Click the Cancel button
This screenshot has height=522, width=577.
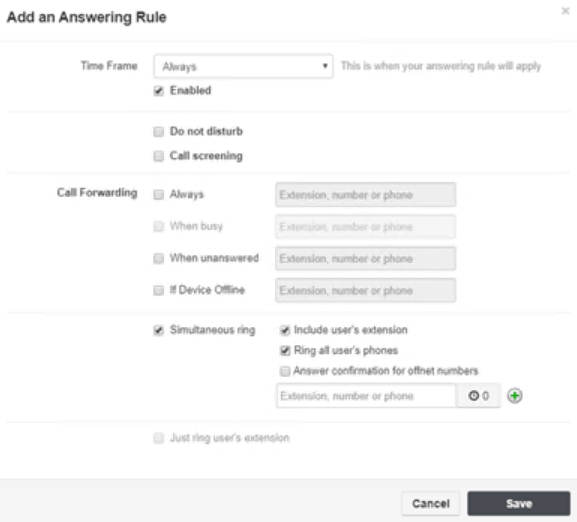[x=431, y=503]
